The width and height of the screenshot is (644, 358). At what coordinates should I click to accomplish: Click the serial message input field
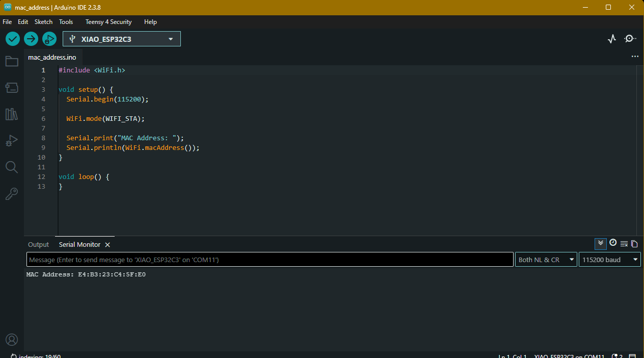(x=270, y=260)
